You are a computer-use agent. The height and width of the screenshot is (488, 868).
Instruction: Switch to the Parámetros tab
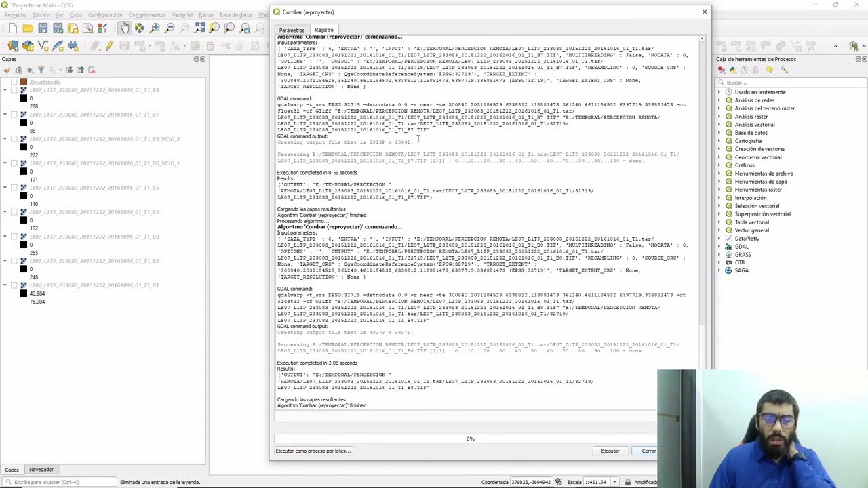pos(292,30)
